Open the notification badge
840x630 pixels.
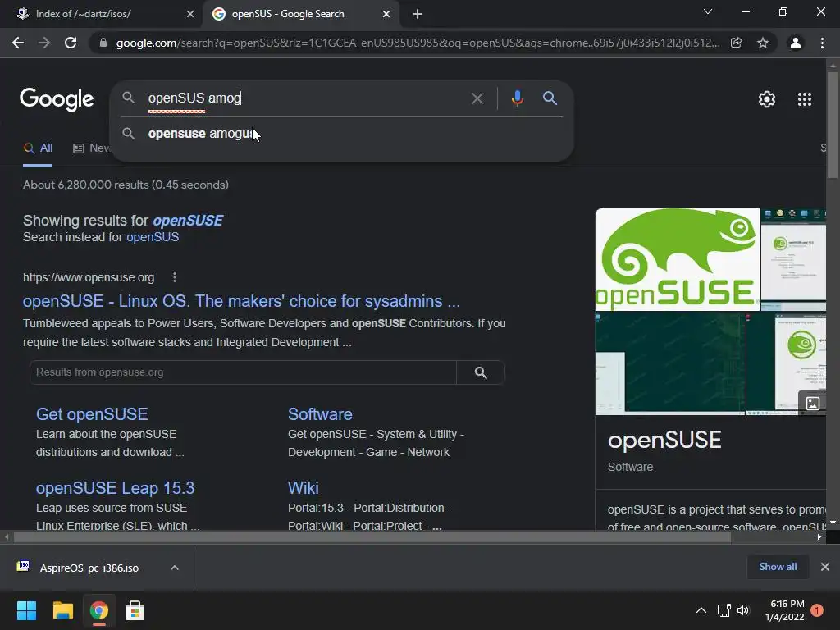pyautogui.click(x=818, y=610)
